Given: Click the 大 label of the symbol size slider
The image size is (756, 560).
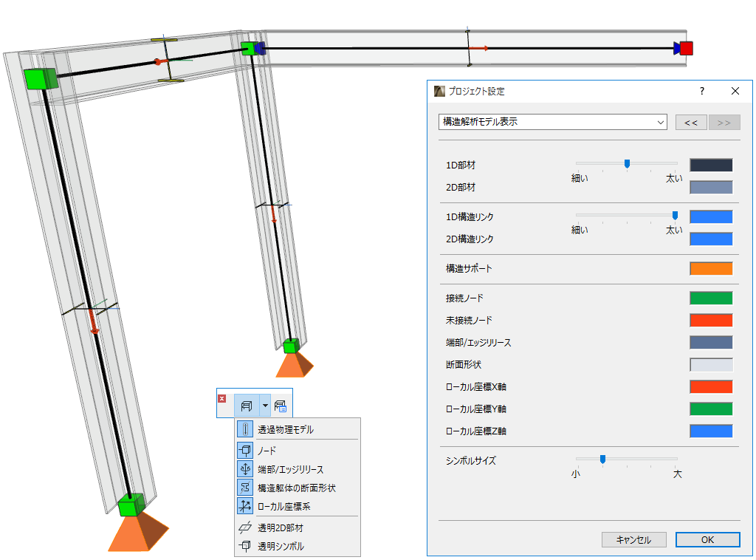Looking at the screenshot, I should coord(678,474).
